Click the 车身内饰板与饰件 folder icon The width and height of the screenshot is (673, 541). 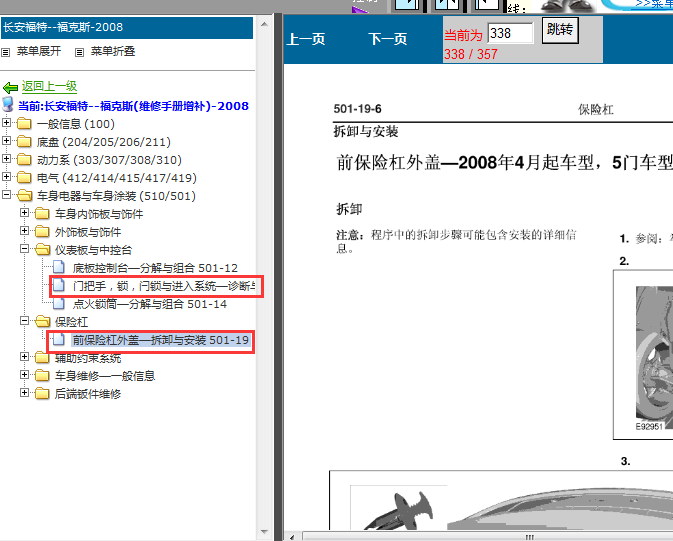[42, 213]
